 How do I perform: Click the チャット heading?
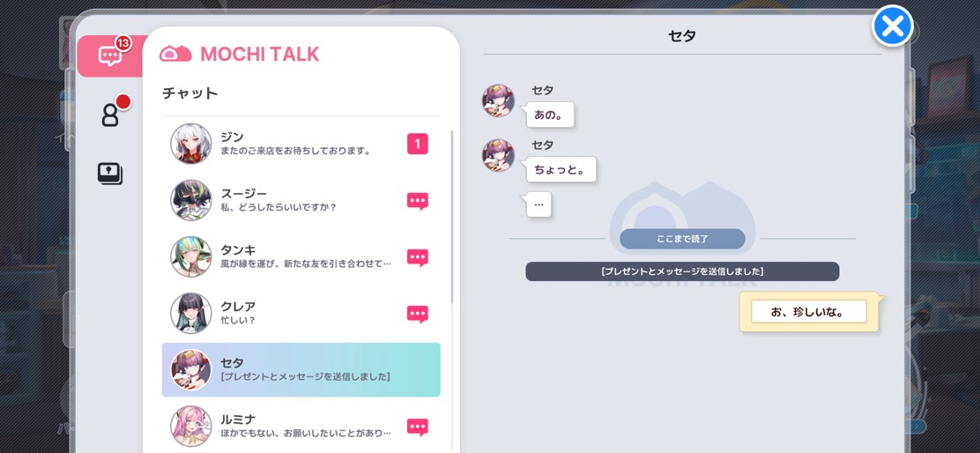(x=190, y=93)
